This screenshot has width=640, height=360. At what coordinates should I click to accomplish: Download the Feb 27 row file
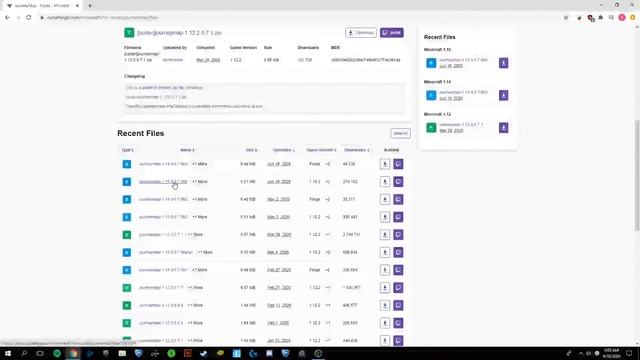pyautogui.click(x=384, y=270)
